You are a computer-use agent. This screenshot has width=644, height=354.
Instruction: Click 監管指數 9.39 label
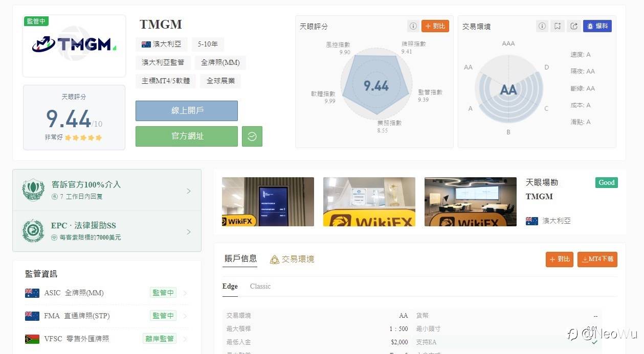(x=430, y=96)
